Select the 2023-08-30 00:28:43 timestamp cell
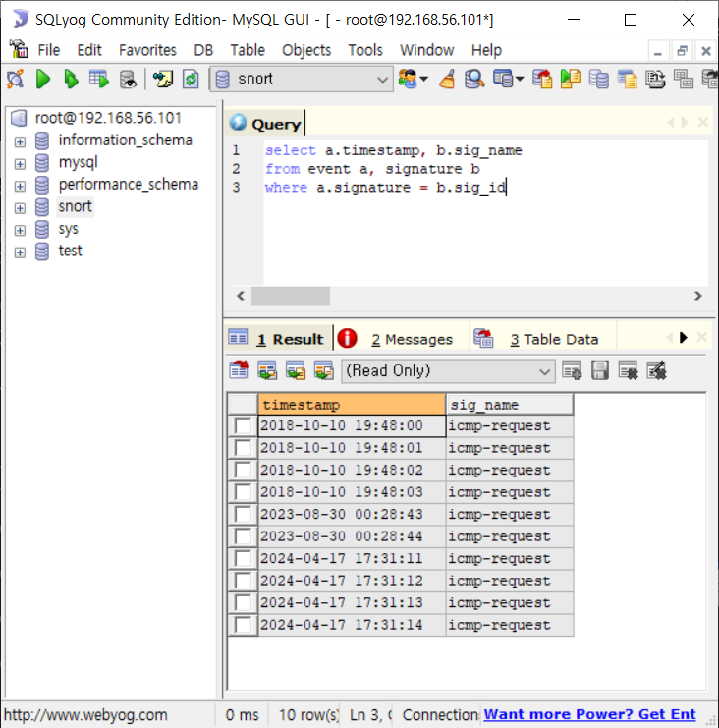Viewport: 719px width, 728px height. (x=352, y=515)
